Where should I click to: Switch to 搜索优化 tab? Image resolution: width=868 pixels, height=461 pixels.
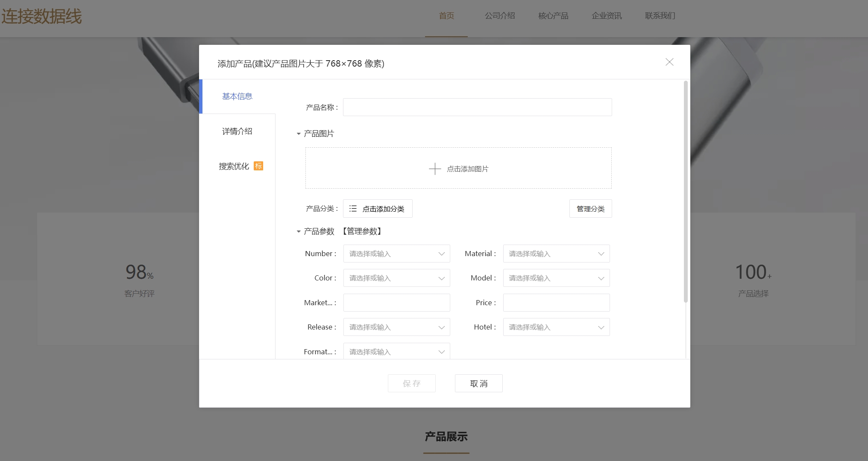pyautogui.click(x=234, y=166)
